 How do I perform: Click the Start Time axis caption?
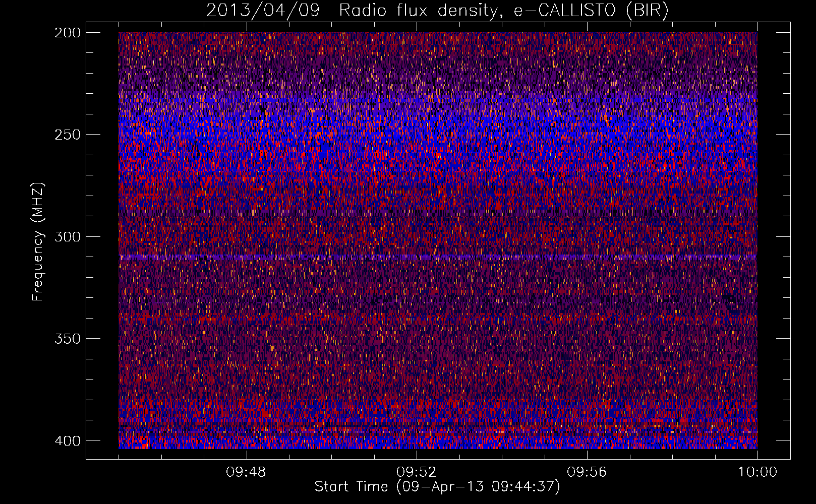437,487
